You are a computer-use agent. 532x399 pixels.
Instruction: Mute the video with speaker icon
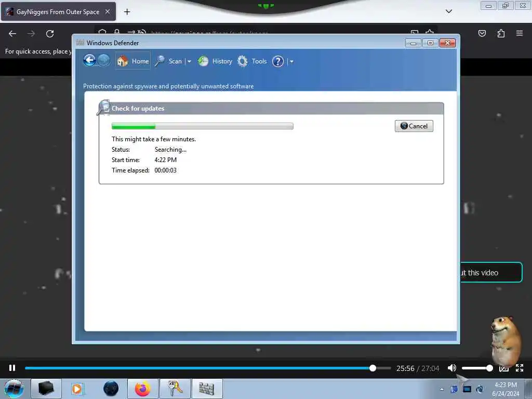[x=451, y=368]
